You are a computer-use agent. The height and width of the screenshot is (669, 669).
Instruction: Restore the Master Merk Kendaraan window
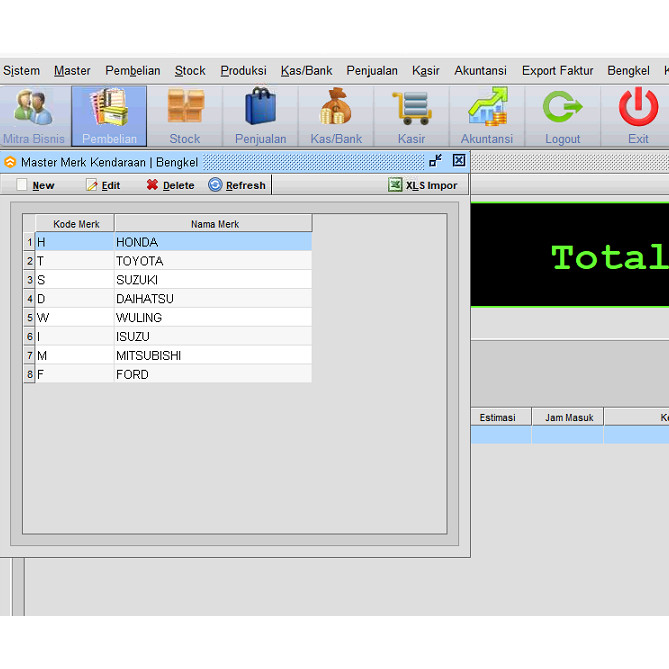[435, 161]
